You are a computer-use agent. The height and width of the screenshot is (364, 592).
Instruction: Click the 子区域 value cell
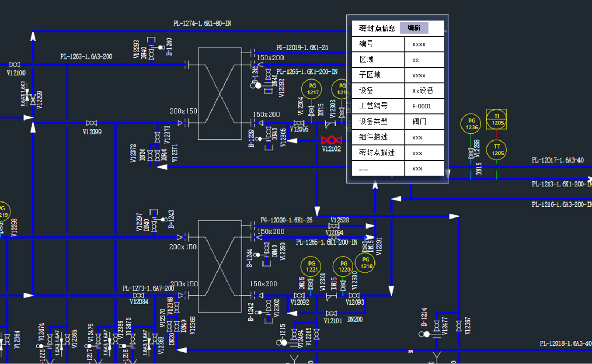[424, 75]
